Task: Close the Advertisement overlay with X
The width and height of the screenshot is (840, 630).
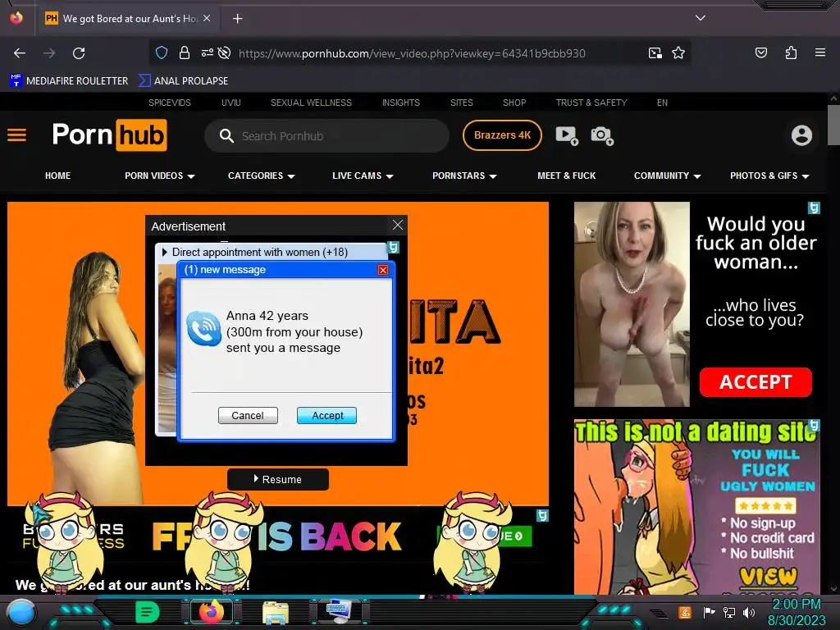Action: click(398, 225)
